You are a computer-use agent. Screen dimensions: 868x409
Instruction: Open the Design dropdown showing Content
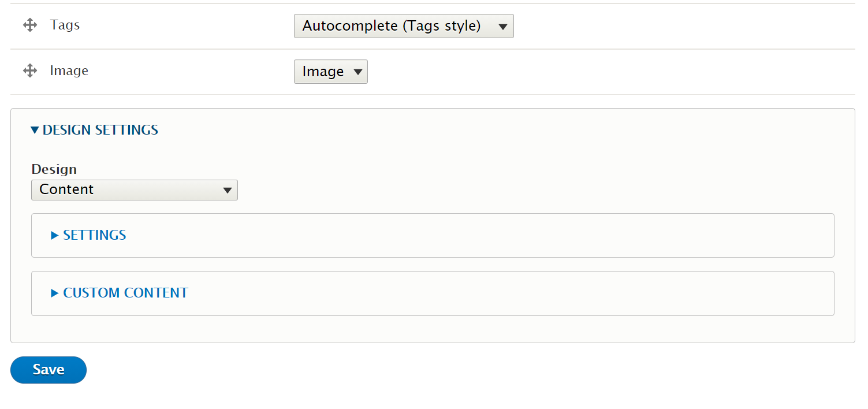(135, 190)
